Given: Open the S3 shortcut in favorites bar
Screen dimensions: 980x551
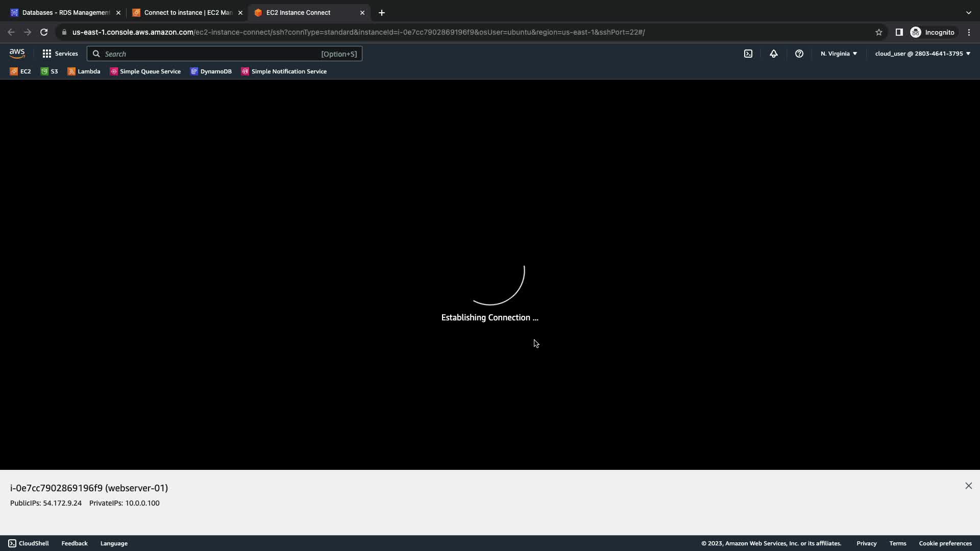Looking at the screenshot, I should (50, 71).
